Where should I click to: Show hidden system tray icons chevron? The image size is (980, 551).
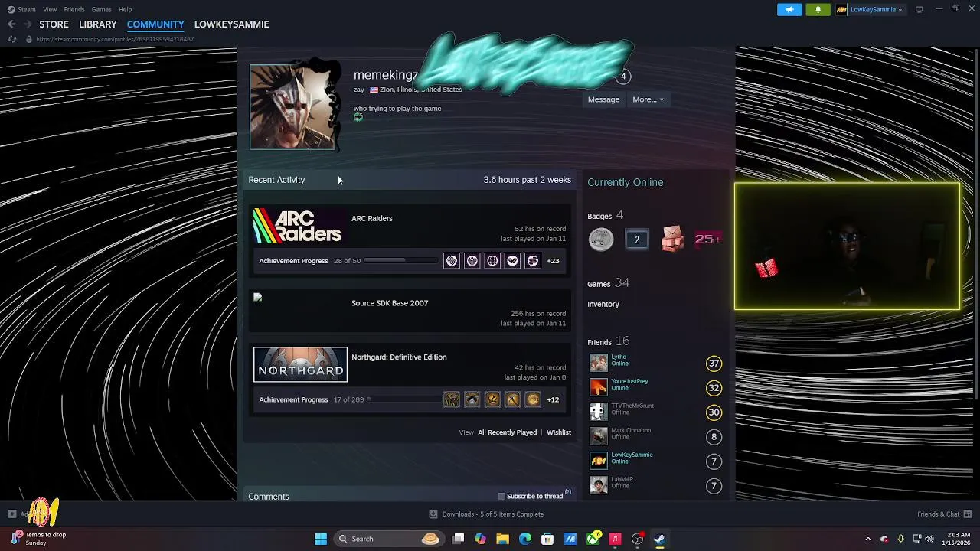(867, 539)
